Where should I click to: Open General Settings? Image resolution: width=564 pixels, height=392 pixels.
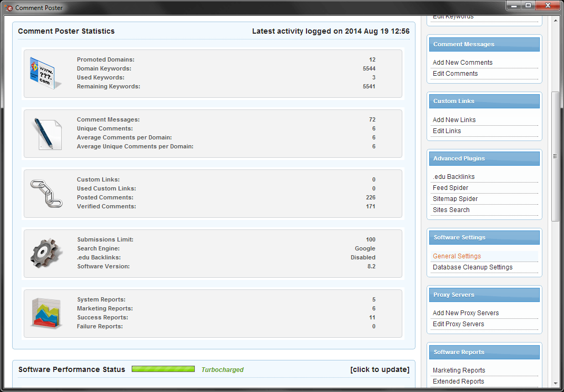tap(456, 256)
